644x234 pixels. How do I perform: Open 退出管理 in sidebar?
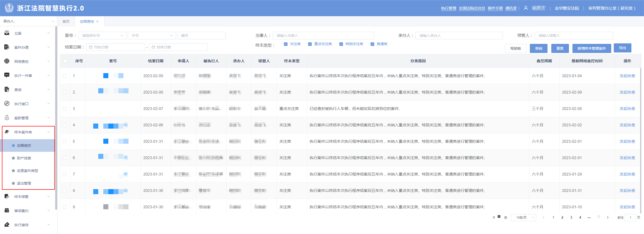pyautogui.click(x=28, y=183)
